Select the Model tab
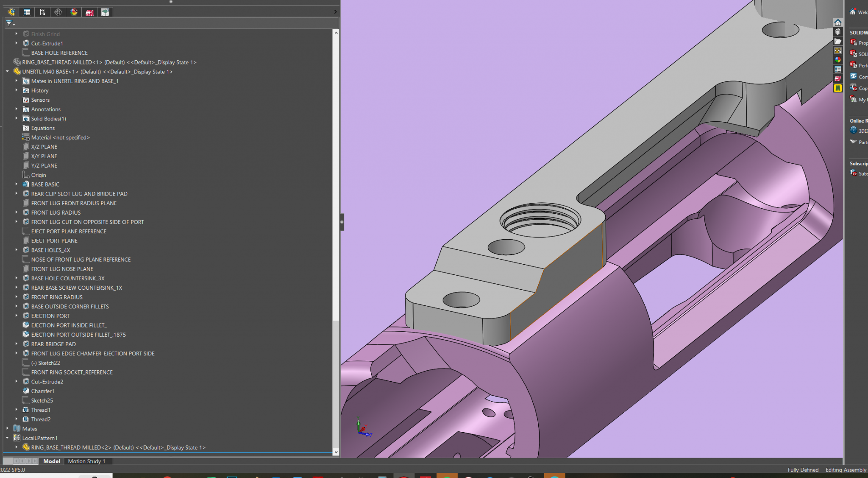 52,461
